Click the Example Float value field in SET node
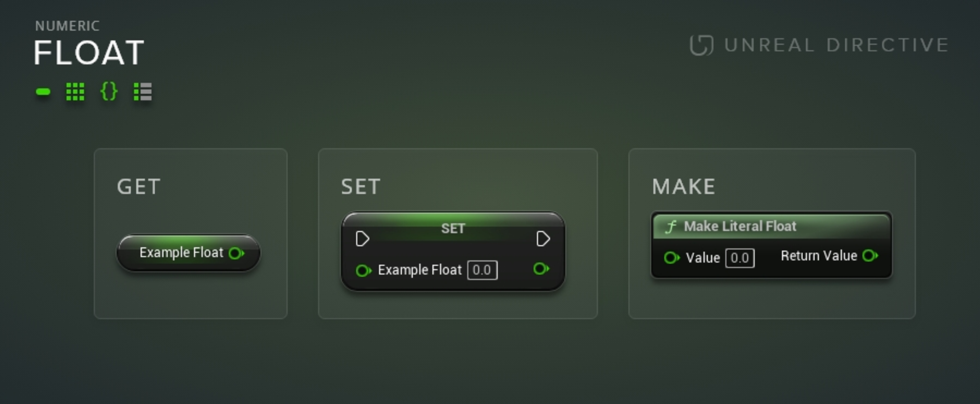980x404 pixels. (482, 270)
